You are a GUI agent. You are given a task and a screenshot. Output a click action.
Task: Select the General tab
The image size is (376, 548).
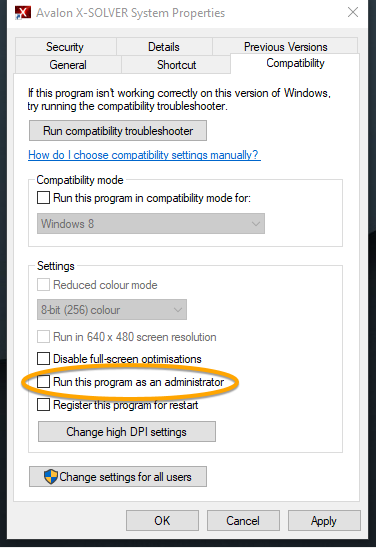click(x=68, y=65)
